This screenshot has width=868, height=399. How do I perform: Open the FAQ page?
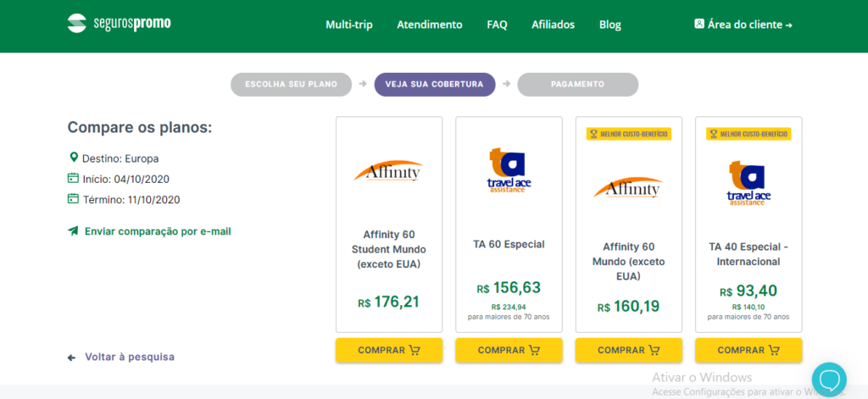click(x=497, y=25)
